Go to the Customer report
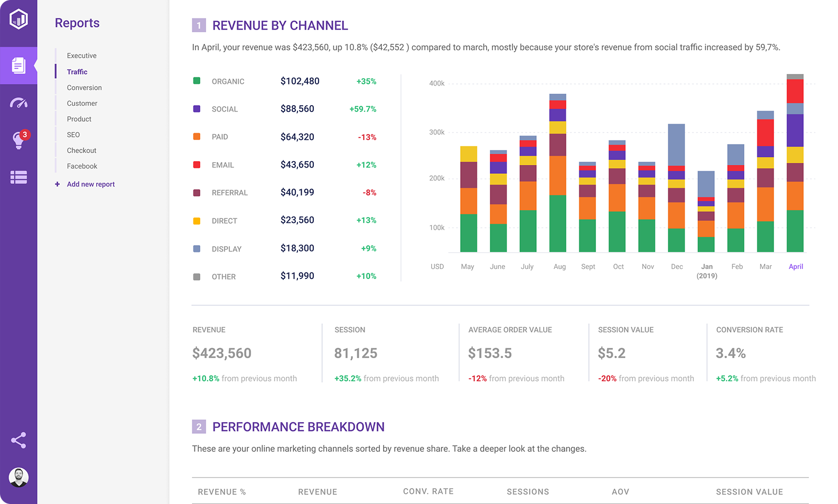The width and height of the screenshot is (838, 504). point(82,104)
